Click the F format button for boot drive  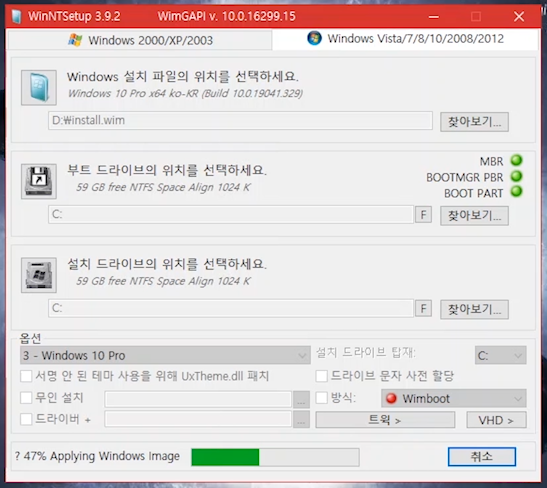click(x=423, y=215)
